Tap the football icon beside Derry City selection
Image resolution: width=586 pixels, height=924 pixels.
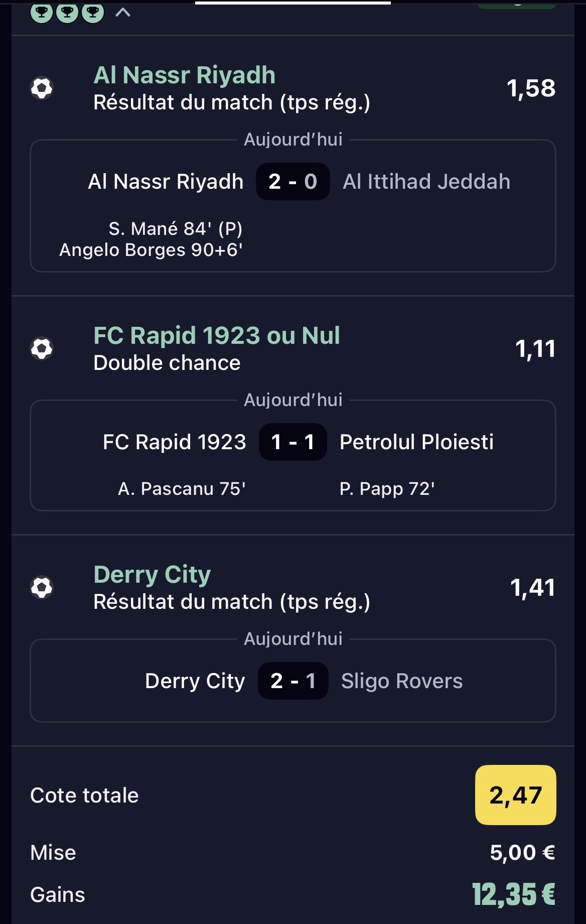42,587
